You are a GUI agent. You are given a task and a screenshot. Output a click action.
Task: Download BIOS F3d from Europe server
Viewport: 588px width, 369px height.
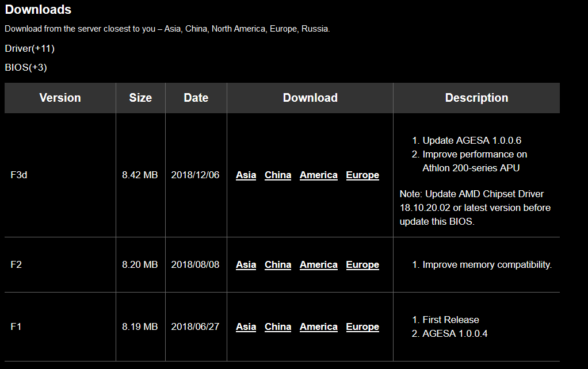coord(362,175)
